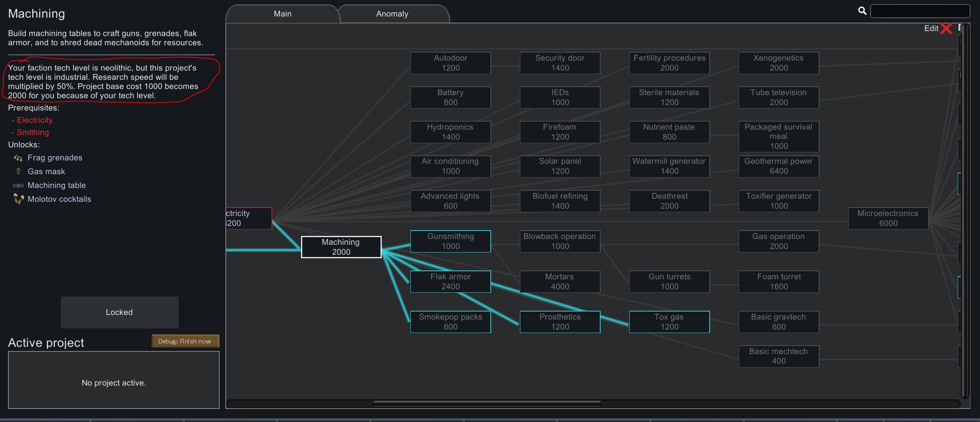Click the Edit toggle label
Screen dimensions: 980x422
(x=931, y=28)
